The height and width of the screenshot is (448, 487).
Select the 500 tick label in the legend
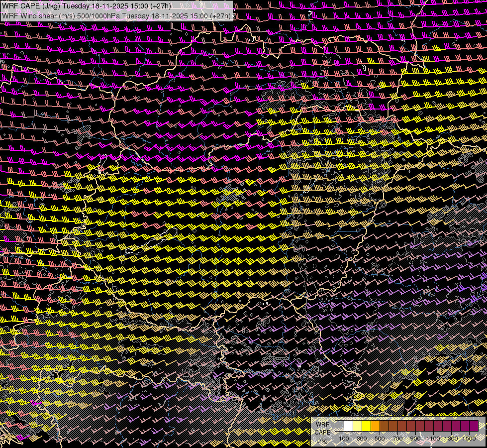coord(380,439)
